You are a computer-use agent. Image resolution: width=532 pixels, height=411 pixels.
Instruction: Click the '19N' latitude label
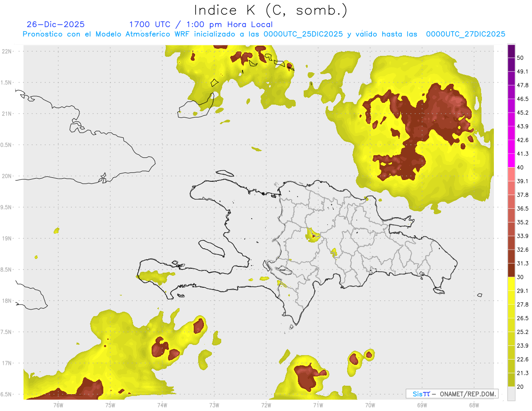(x=7, y=239)
